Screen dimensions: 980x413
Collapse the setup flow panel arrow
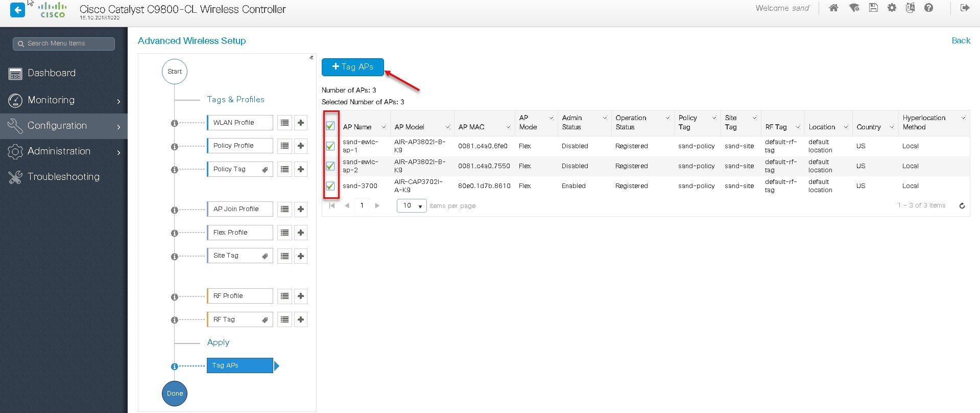pos(311,57)
